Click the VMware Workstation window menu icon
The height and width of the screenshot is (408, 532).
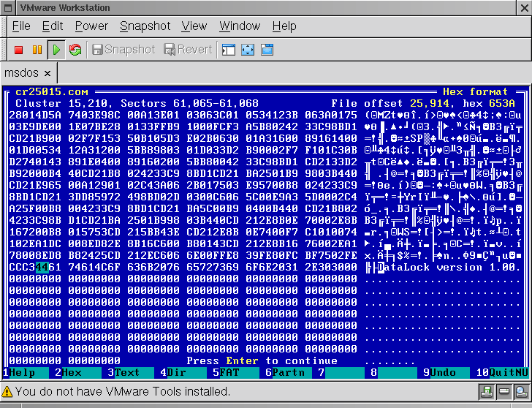pyautogui.click(x=8, y=8)
